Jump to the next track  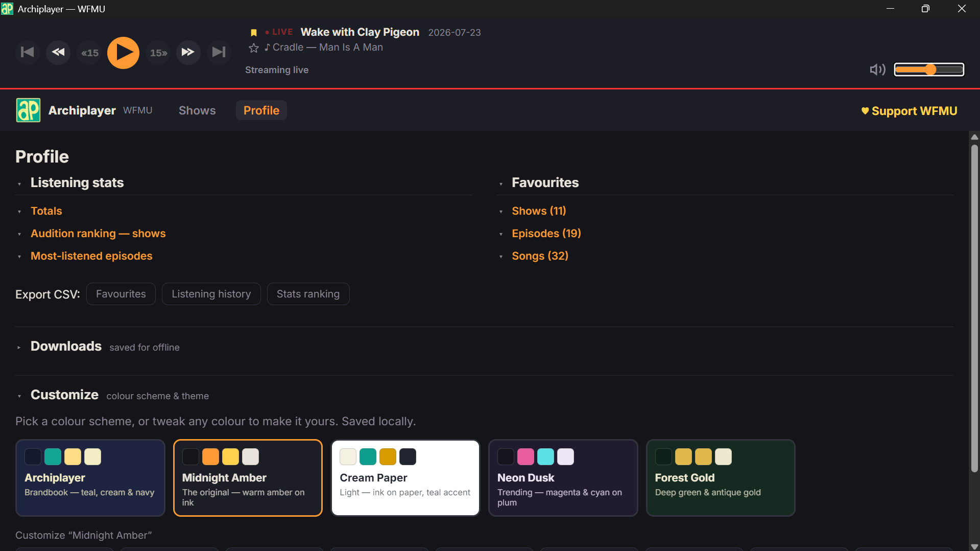tap(219, 52)
